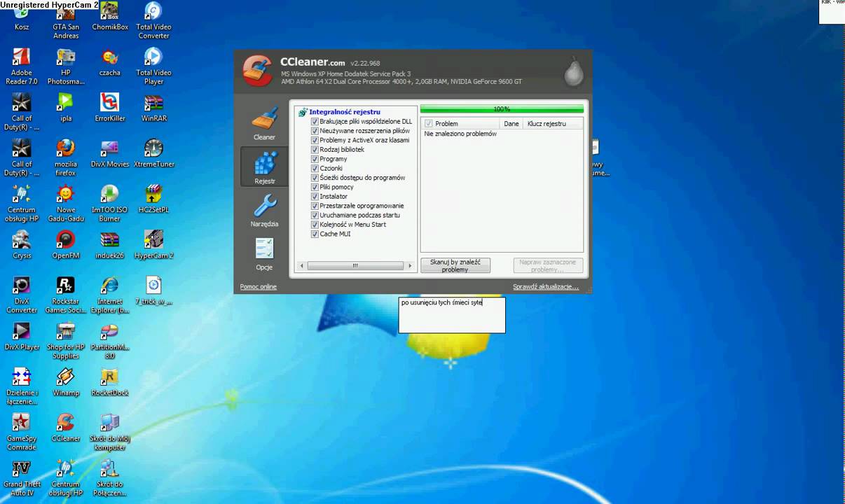Select ChomikBox desktop icon
Screen dimensions: 845x504
click(110, 17)
